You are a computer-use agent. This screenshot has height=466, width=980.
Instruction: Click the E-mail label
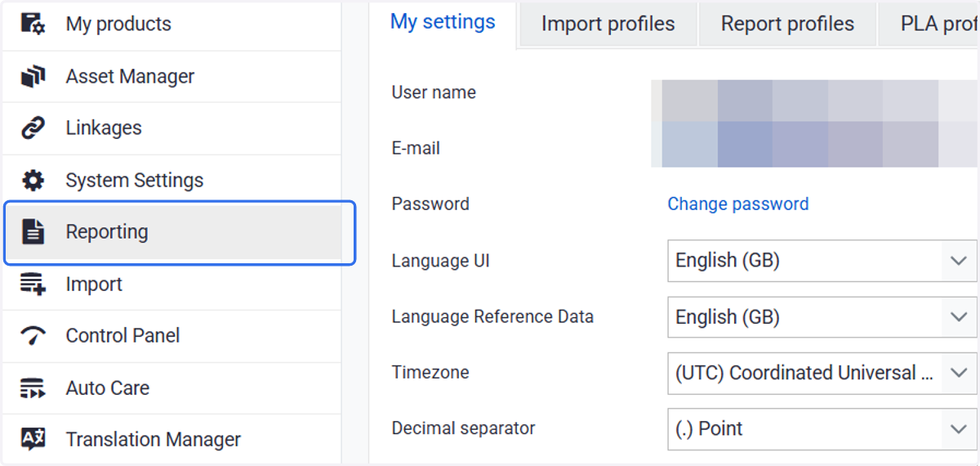(416, 148)
